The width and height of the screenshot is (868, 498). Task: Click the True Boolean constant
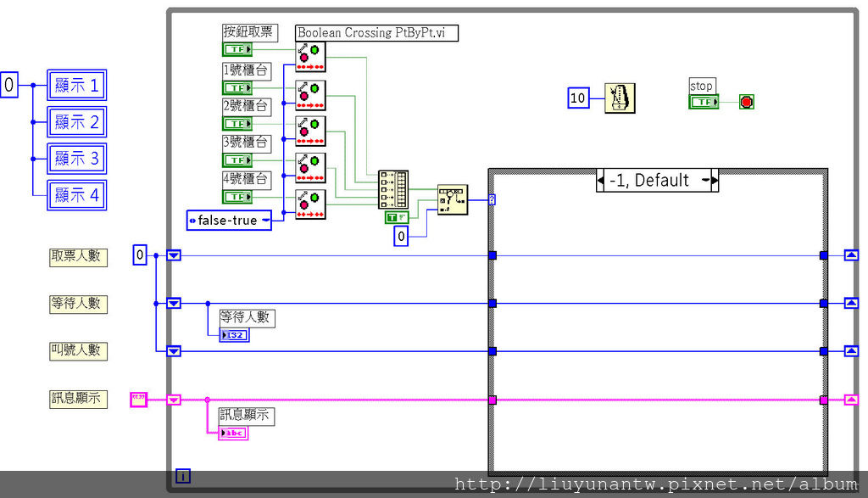point(397,218)
